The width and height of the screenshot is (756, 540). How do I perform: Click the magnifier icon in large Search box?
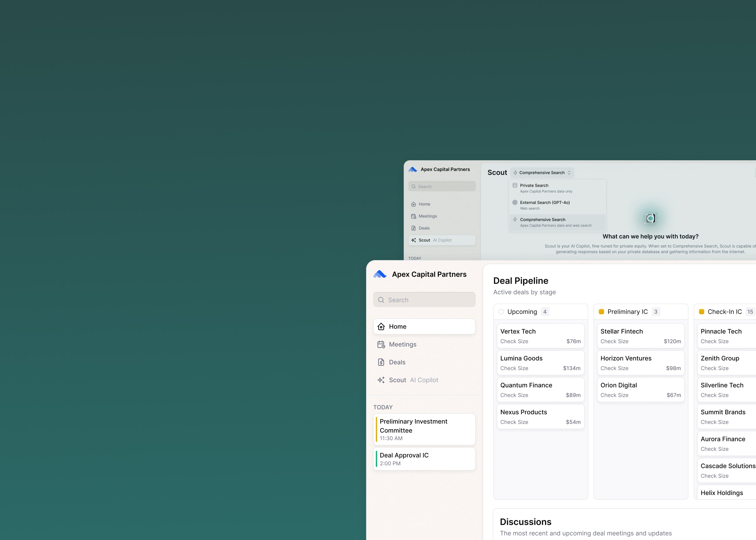(x=381, y=300)
